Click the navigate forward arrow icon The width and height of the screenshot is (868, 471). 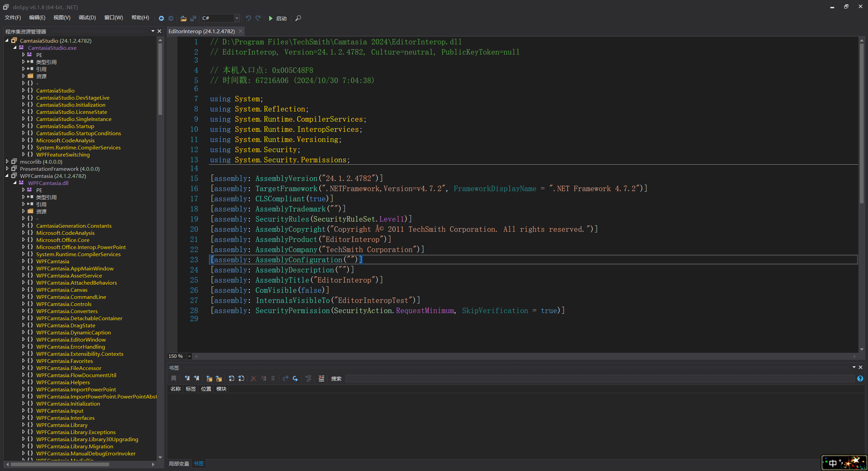pos(171,18)
